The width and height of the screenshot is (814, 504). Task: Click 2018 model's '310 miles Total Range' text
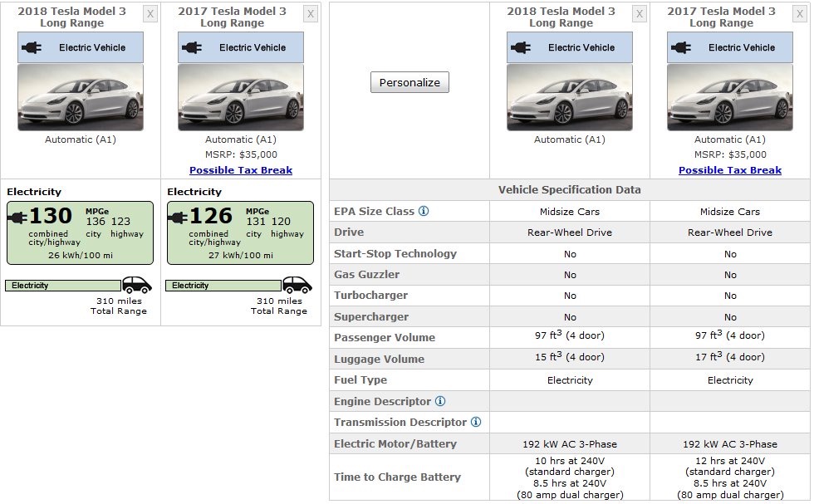point(119,306)
